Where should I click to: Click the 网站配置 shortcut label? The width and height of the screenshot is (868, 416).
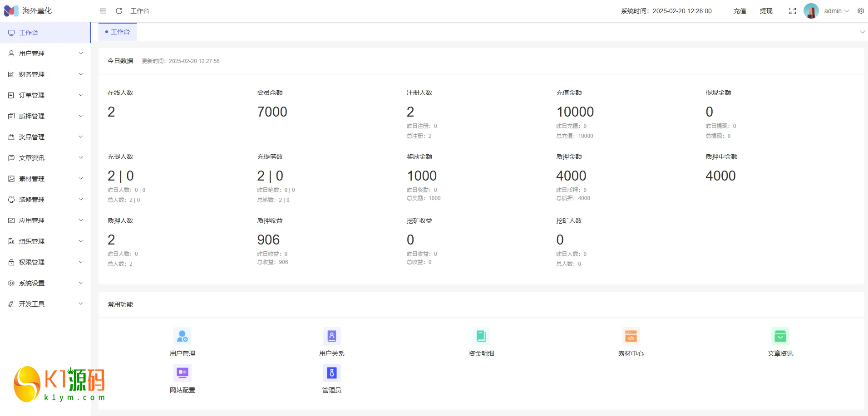(x=182, y=390)
